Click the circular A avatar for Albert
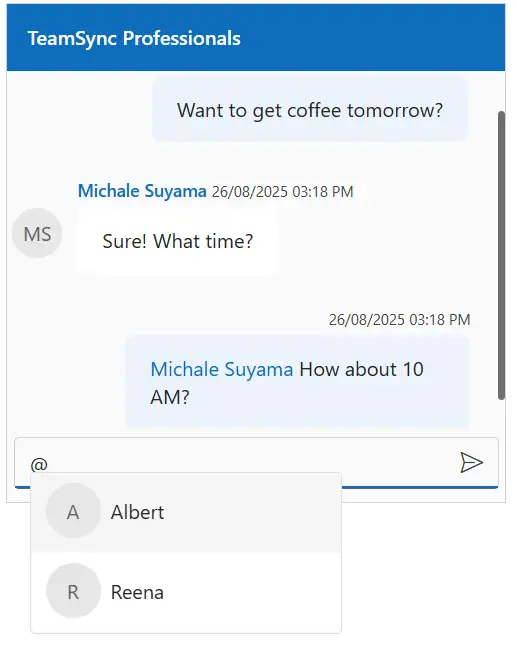The image size is (517, 653). (x=73, y=511)
